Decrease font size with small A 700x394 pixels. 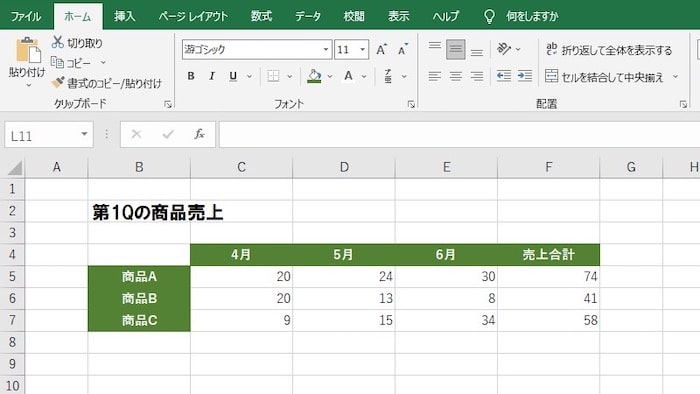click(403, 50)
